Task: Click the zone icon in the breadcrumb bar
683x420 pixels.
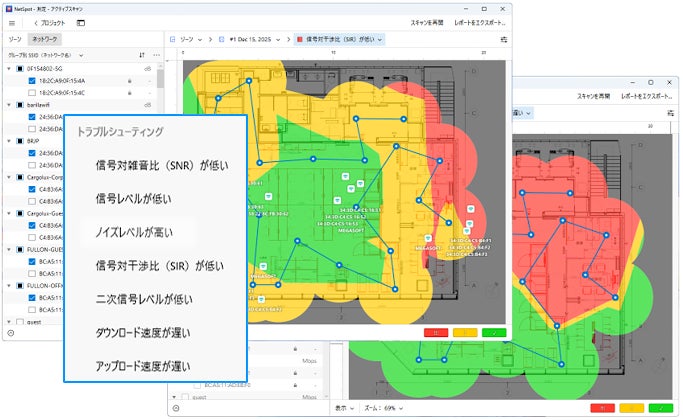Action: coord(172,39)
